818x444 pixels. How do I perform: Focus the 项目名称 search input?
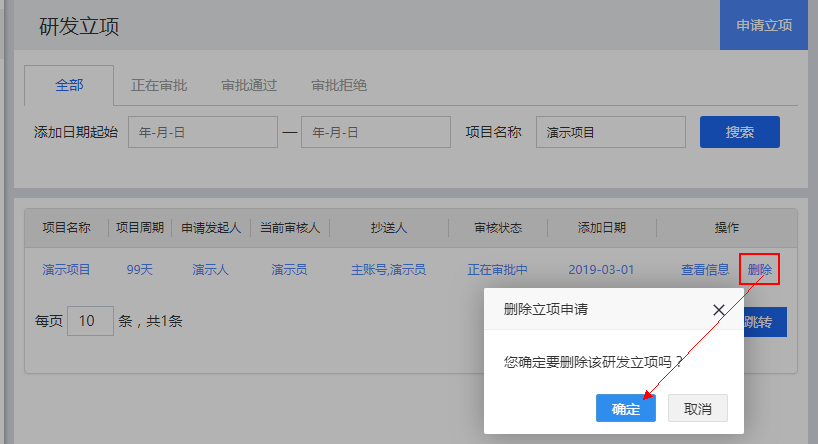610,132
